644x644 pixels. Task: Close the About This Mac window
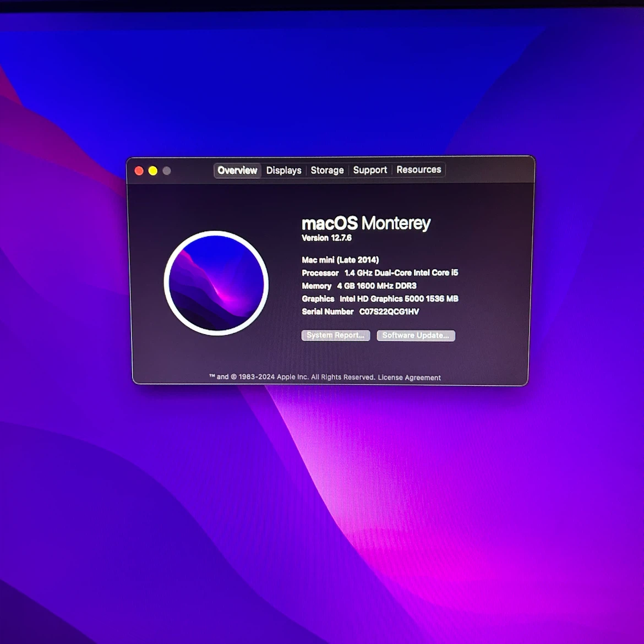coord(139,171)
